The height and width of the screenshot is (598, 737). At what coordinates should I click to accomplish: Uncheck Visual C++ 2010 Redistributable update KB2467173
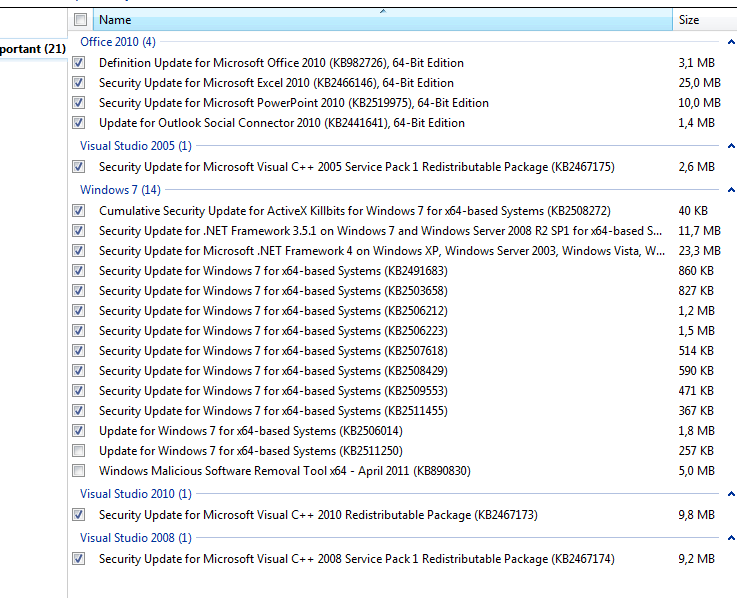[x=78, y=515]
